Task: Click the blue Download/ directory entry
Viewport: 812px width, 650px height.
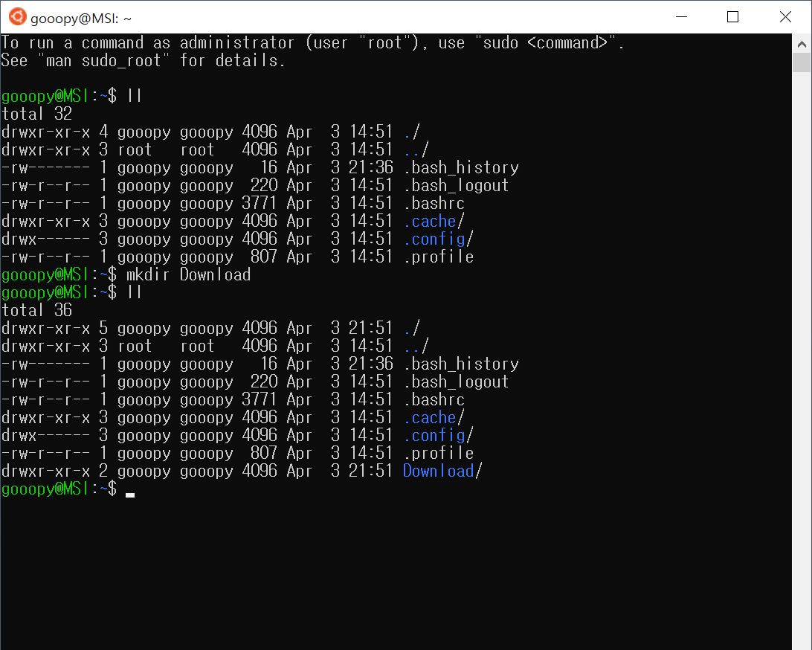Action: click(x=442, y=471)
